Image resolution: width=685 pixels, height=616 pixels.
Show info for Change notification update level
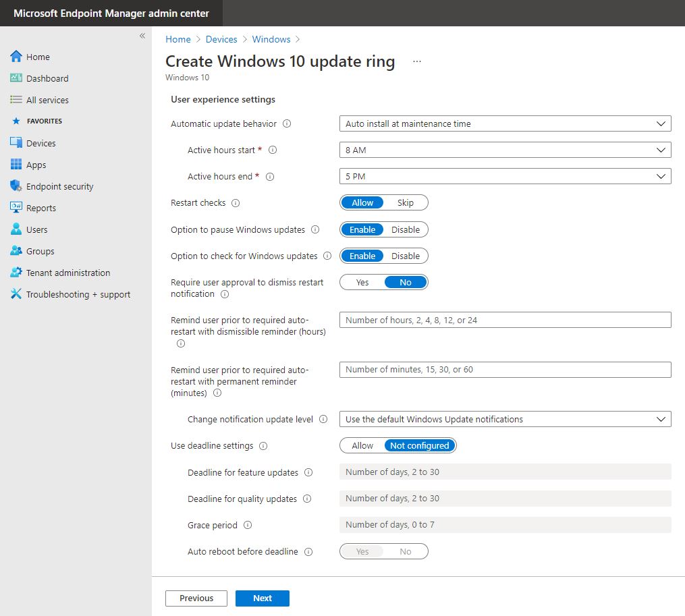point(323,419)
